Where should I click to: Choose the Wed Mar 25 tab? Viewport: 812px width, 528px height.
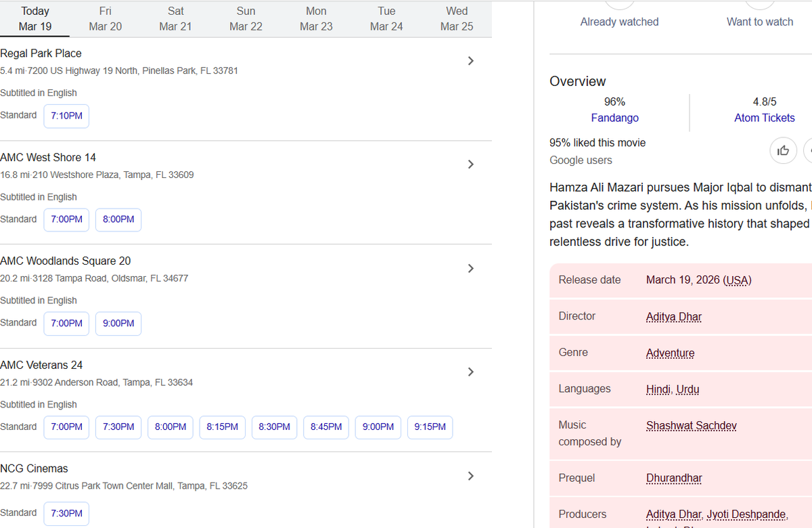click(x=457, y=18)
